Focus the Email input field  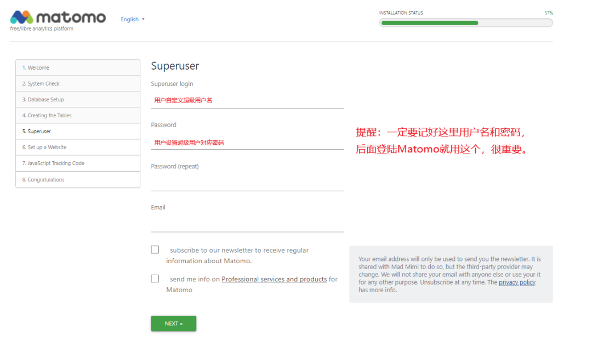(x=247, y=225)
